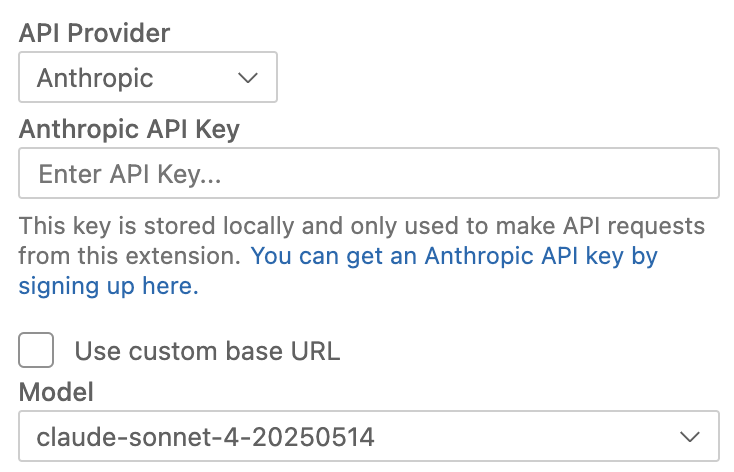This screenshot has width=734, height=472.
Task: Select the "Anthropic" text in the provider combo box
Action: (x=95, y=78)
